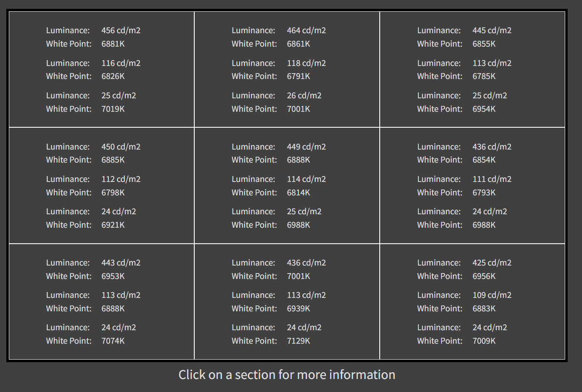
Task: Pick the 118 cd/m2 luminance value
Action: 306,63
